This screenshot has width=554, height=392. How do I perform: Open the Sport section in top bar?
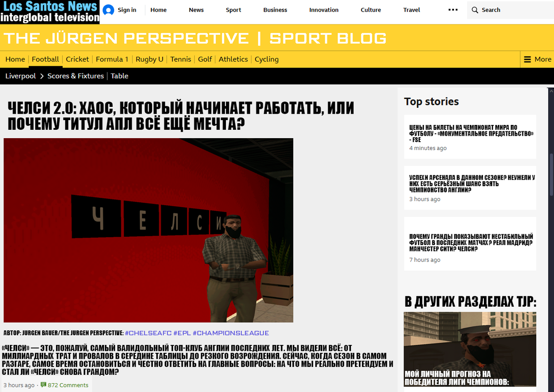[233, 10]
